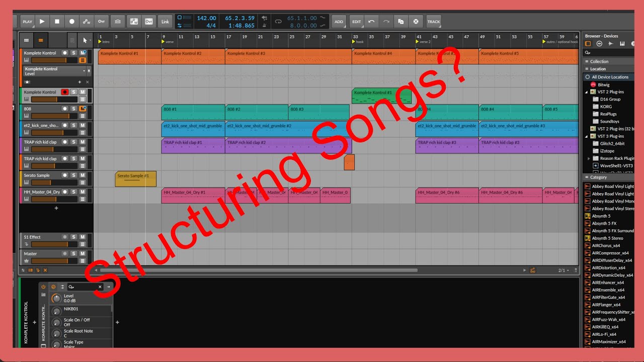Collapse the VST 2 Plug-ins tree node
This screenshot has width=644, height=362.
(x=587, y=92)
